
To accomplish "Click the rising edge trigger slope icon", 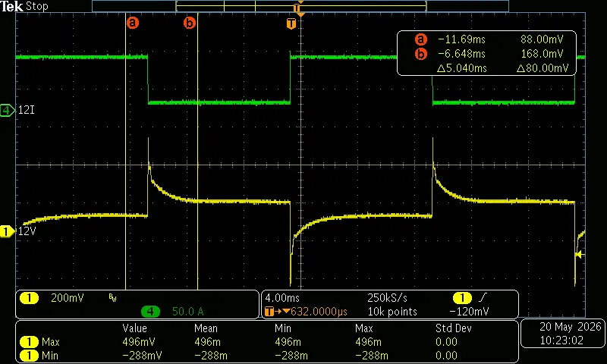I will pyautogui.click(x=483, y=298).
